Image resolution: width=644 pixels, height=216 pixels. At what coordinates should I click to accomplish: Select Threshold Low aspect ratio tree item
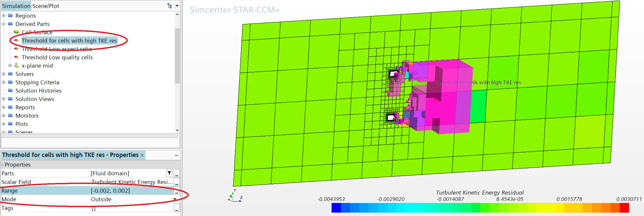coord(57,49)
